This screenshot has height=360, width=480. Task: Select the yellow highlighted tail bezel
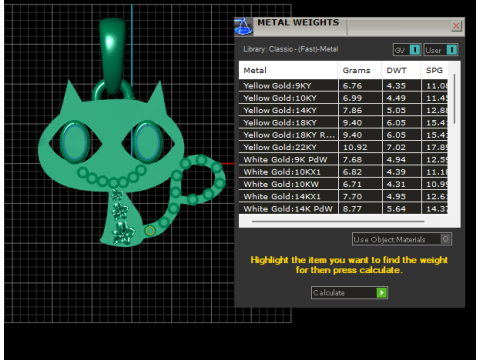pos(150,230)
